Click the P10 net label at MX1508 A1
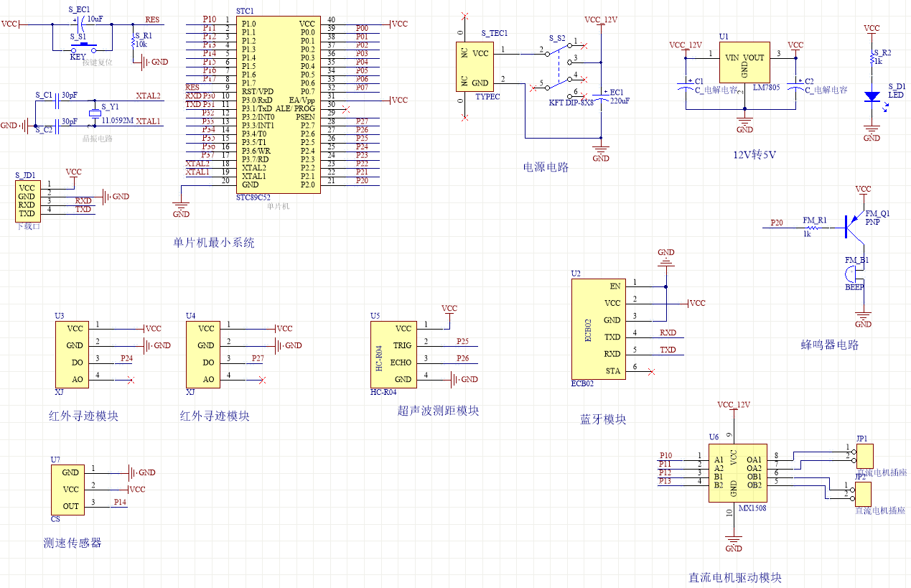 click(665, 455)
